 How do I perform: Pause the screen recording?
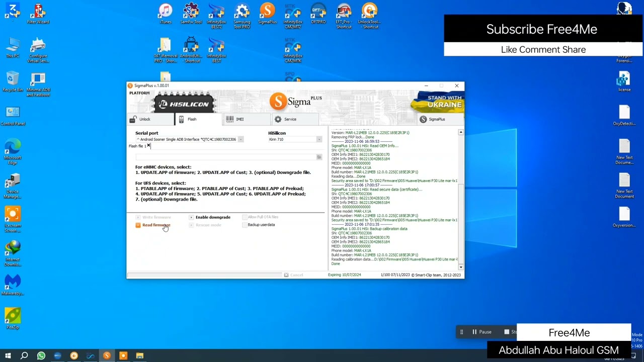481,332
